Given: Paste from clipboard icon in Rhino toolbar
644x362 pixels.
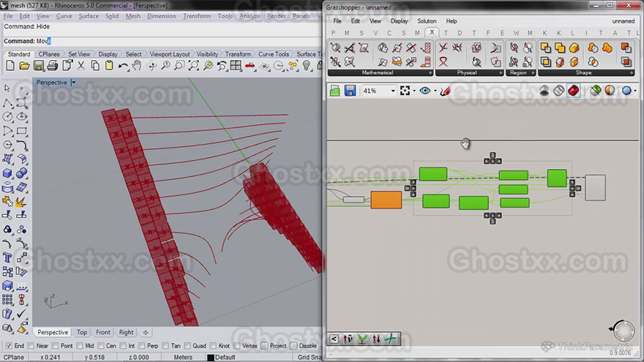Looking at the screenshot, I should coord(109,66).
